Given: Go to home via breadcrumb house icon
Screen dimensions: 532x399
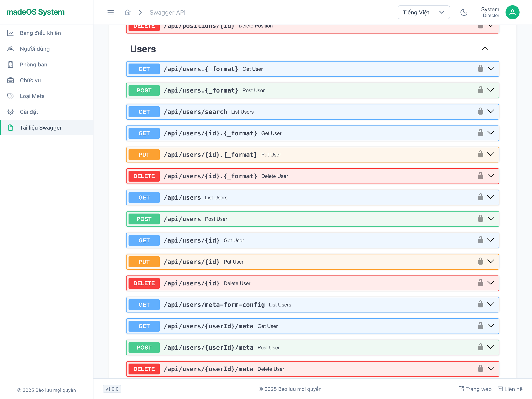Looking at the screenshot, I should [128, 12].
